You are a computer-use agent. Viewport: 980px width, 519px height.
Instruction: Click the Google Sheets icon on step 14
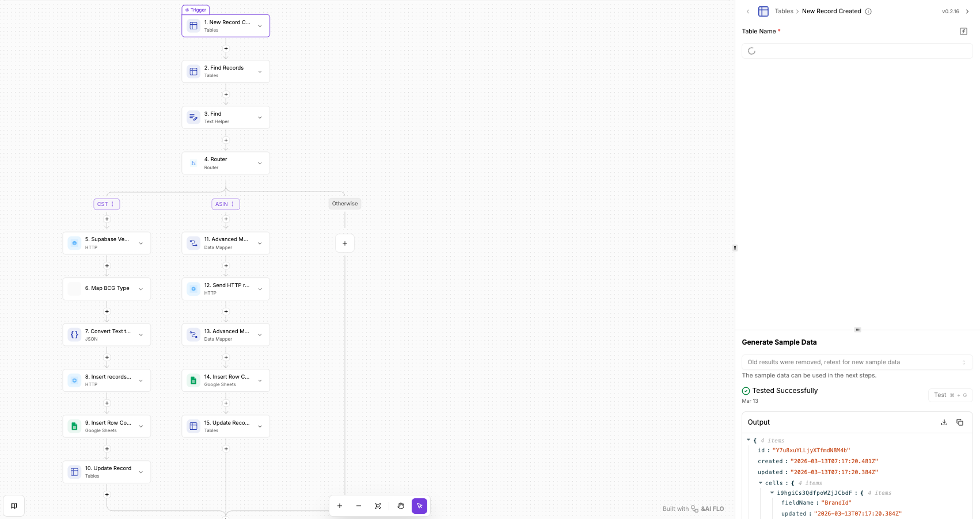[193, 380]
